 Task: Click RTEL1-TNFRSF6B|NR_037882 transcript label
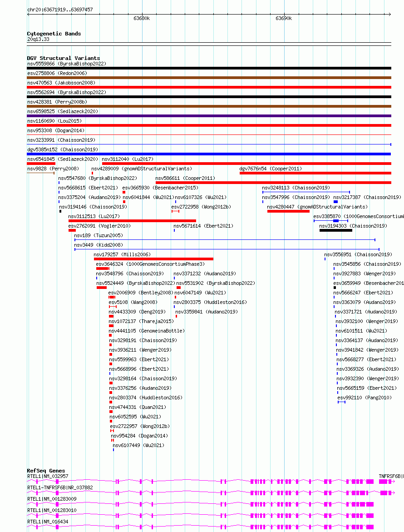60,487
